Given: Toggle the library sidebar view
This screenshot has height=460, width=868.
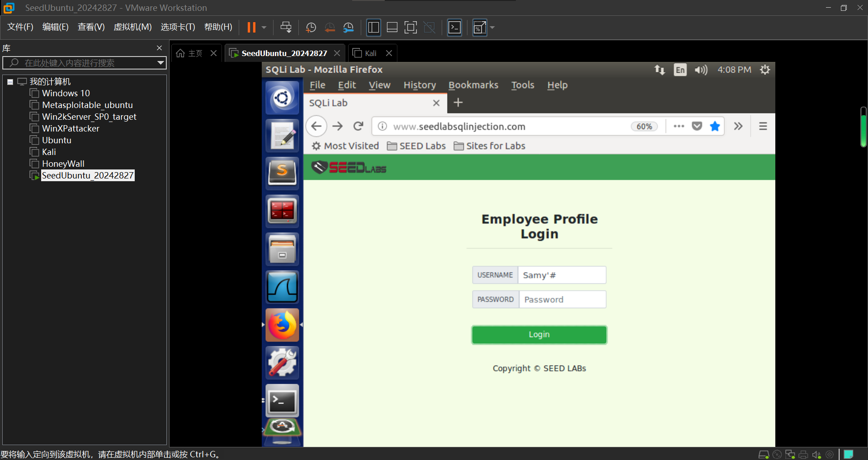Looking at the screenshot, I should click(373, 28).
